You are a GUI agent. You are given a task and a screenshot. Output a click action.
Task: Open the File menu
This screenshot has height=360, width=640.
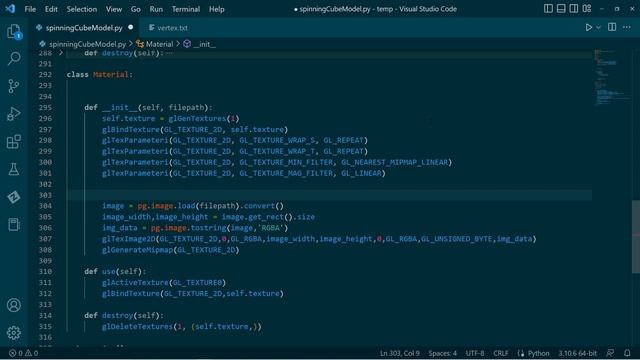[30, 9]
